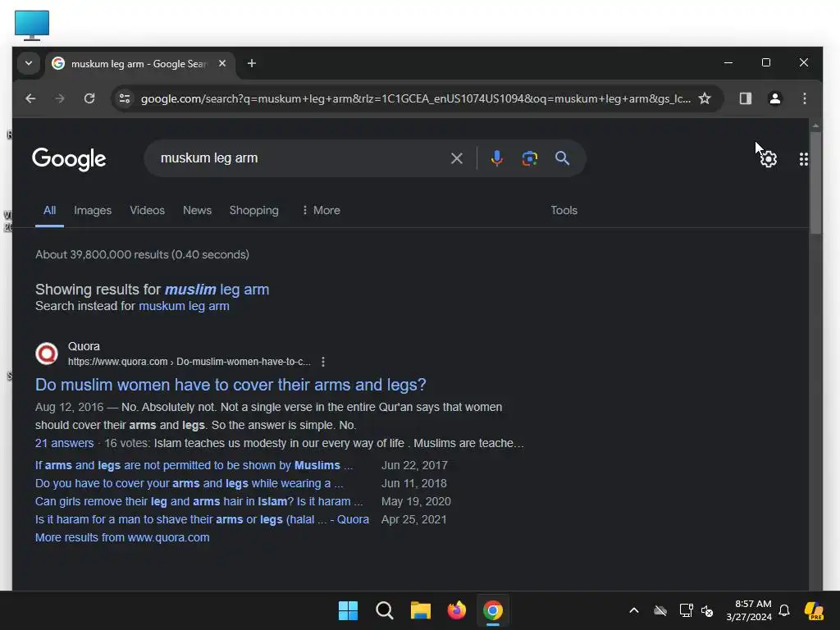Open 'Is it haram for a man to shave' link
Viewport: 840px width, 630px height.
[202, 519]
